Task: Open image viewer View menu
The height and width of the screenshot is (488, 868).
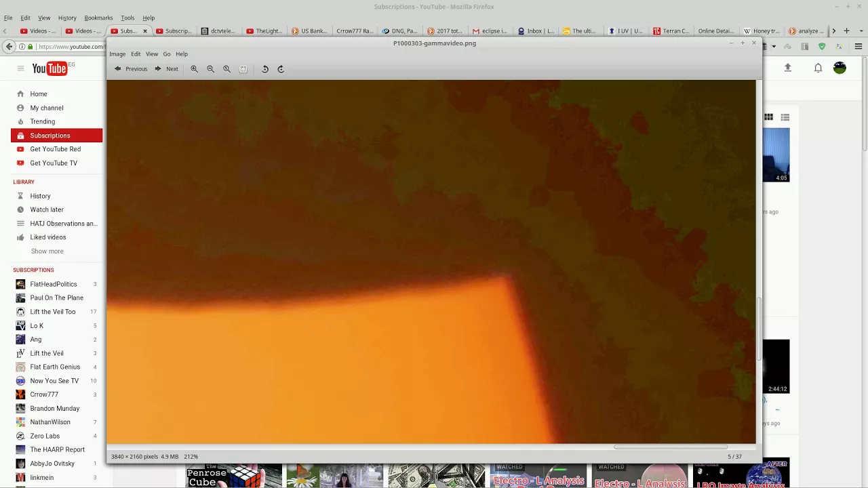Action: [x=152, y=54]
